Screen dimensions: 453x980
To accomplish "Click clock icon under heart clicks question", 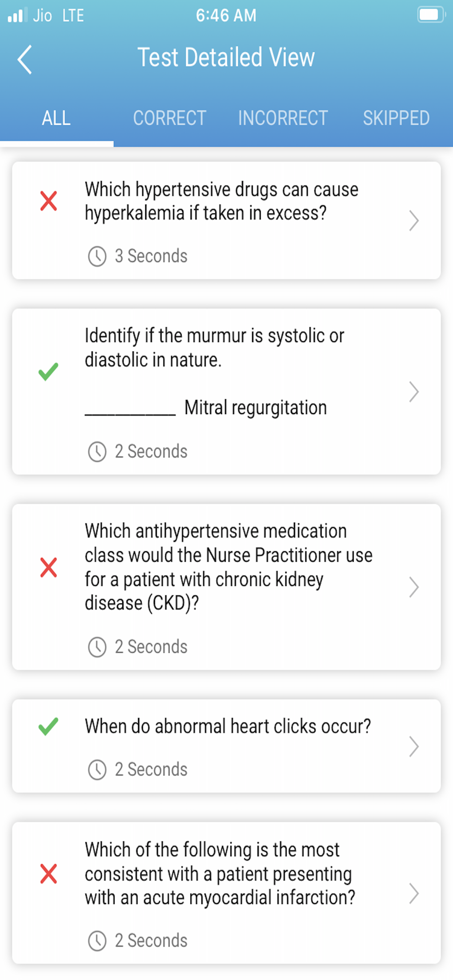I will [x=97, y=770].
